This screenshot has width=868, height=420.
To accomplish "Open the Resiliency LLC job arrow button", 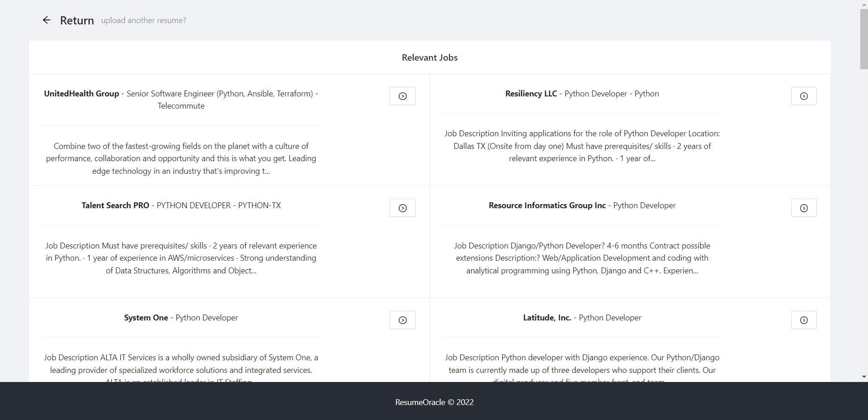I will (804, 96).
